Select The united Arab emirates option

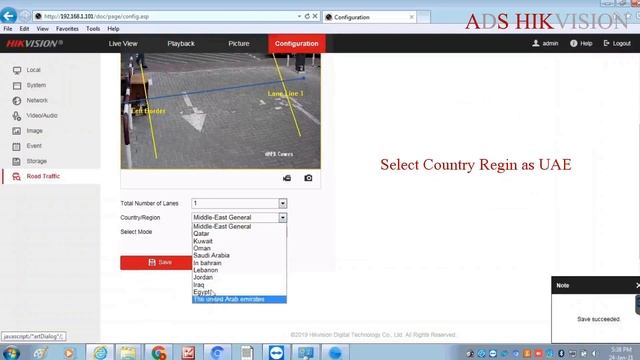[239, 300]
